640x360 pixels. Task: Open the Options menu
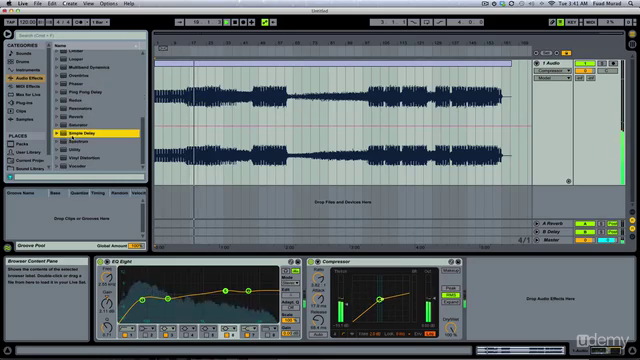109,3
